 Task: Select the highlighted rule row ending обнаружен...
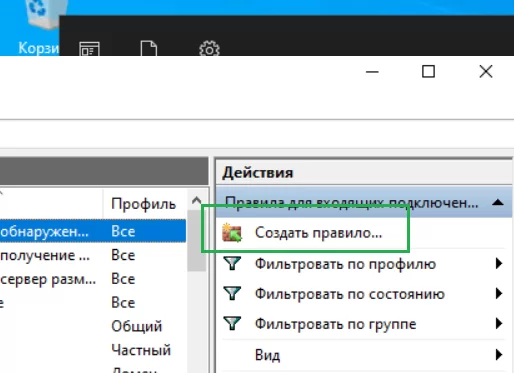93,231
